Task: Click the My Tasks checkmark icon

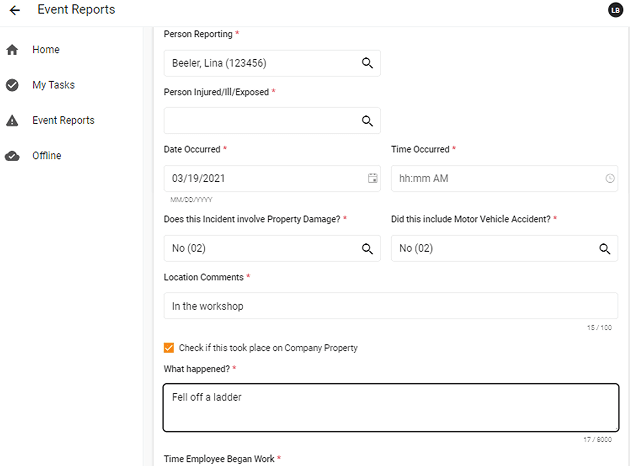Action: [x=12, y=85]
